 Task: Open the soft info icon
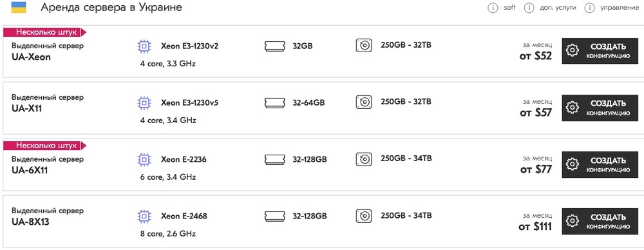(x=493, y=8)
